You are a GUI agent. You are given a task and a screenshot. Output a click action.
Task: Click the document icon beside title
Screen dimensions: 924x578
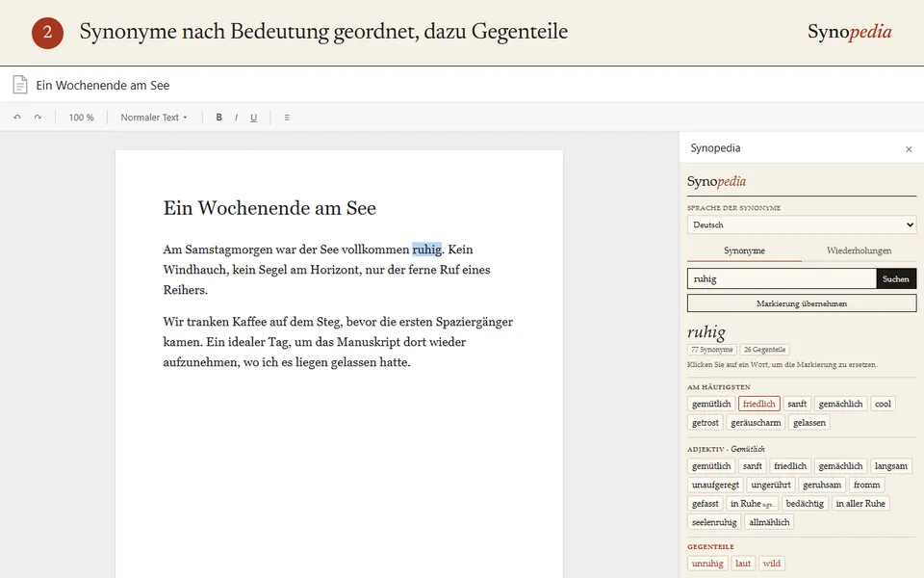click(20, 85)
